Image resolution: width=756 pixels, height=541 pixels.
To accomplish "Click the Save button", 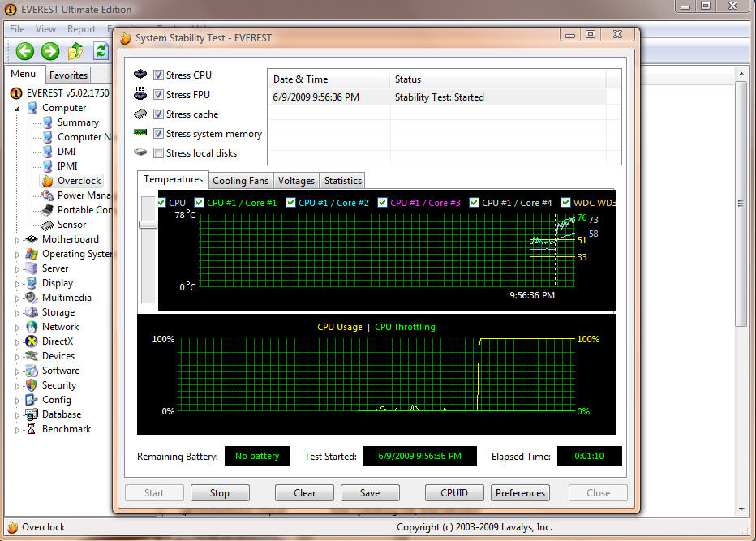I will pos(370,493).
